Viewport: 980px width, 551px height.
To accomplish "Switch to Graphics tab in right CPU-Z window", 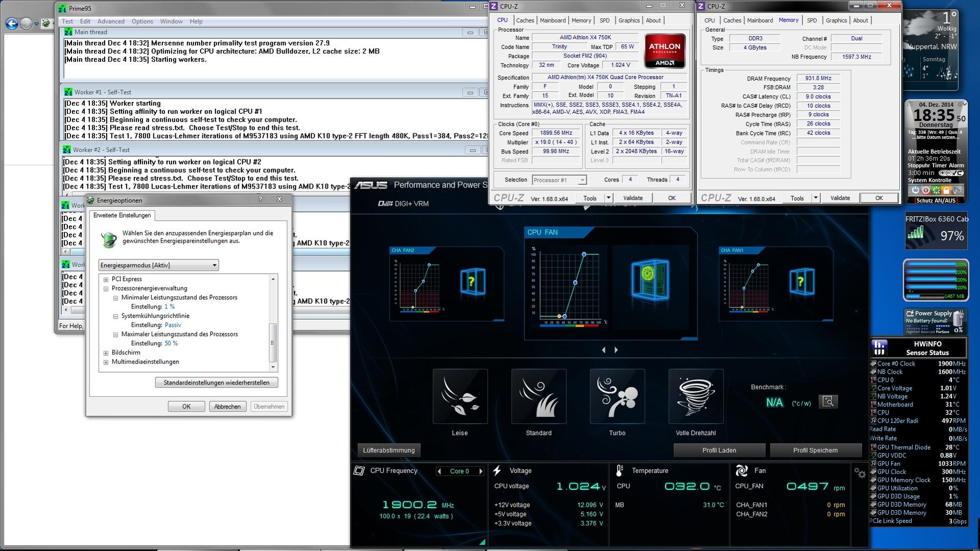I will pyautogui.click(x=836, y=20).
